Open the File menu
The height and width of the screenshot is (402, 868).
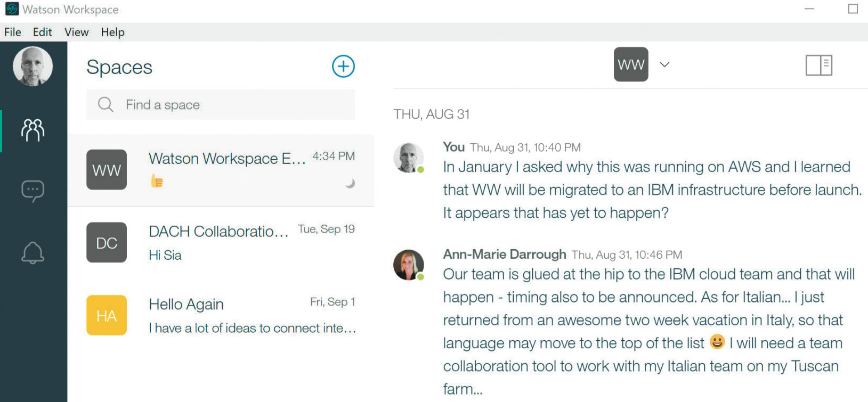[13, 32]
